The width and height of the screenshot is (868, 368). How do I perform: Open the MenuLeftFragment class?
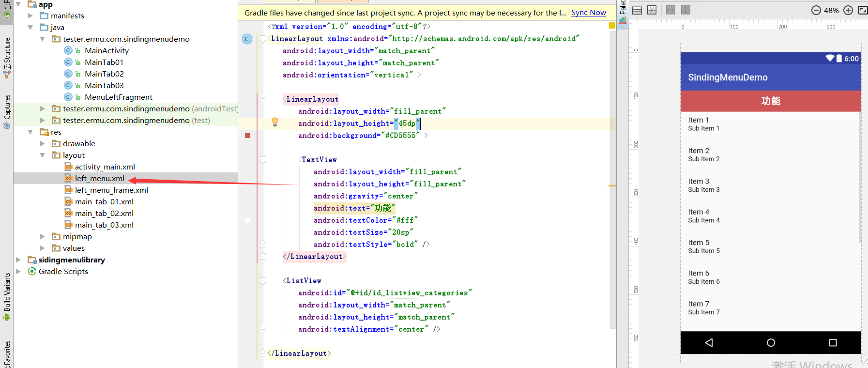click(118, 97)
